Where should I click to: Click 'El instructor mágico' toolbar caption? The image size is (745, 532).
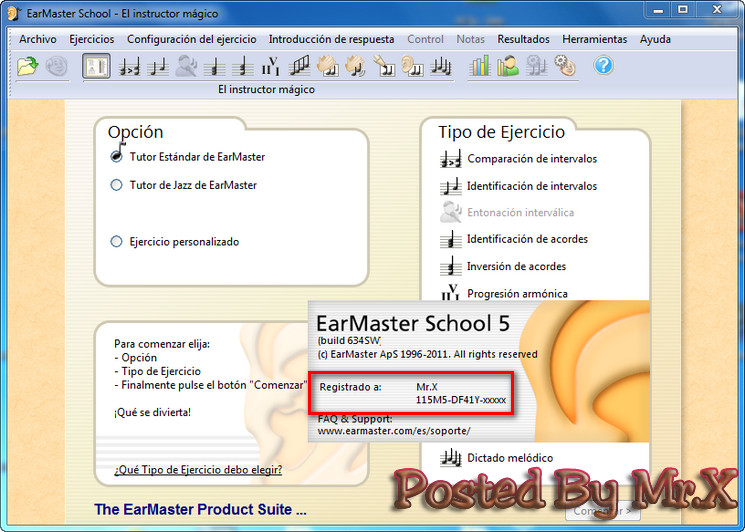(x=266, y=89)
